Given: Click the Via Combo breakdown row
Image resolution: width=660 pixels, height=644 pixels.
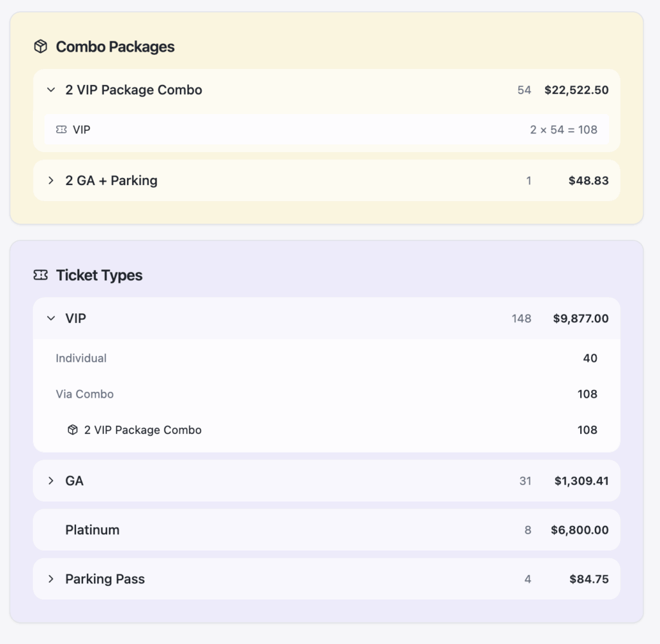Looking at the screenshot, I should (x=84, y=394).
